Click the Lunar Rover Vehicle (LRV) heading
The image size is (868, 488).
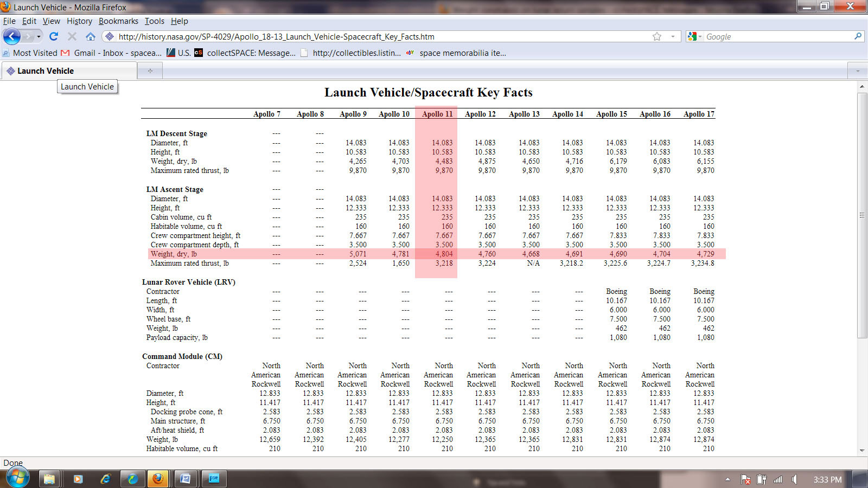[189, 282]
